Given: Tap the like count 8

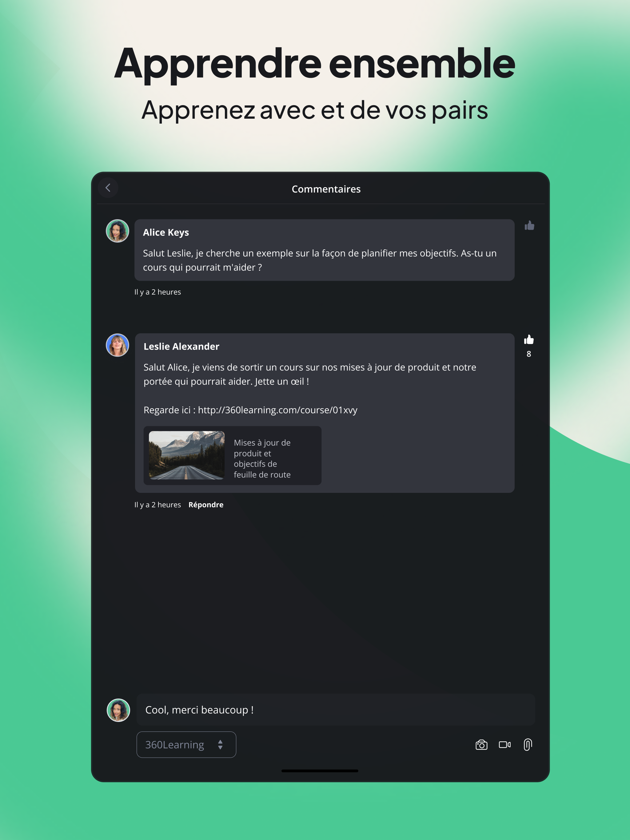Looking at the screenshot, I should pyautogui.click(x=528, y=354).
